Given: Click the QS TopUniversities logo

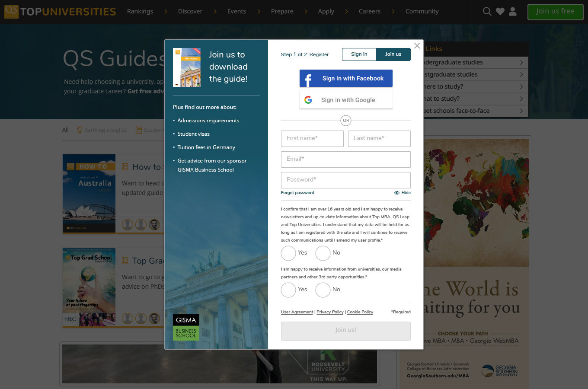Looking at the screenshot, I should pos(60,12).
